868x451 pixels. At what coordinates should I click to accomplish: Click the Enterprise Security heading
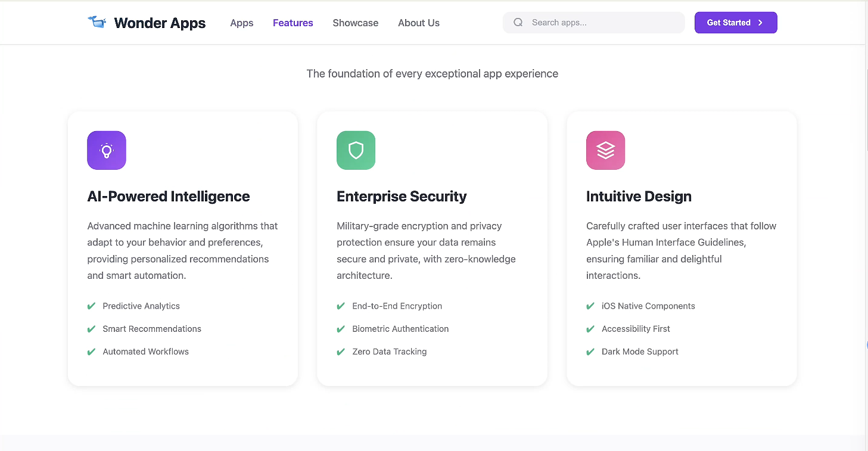(x=402, y=197)
